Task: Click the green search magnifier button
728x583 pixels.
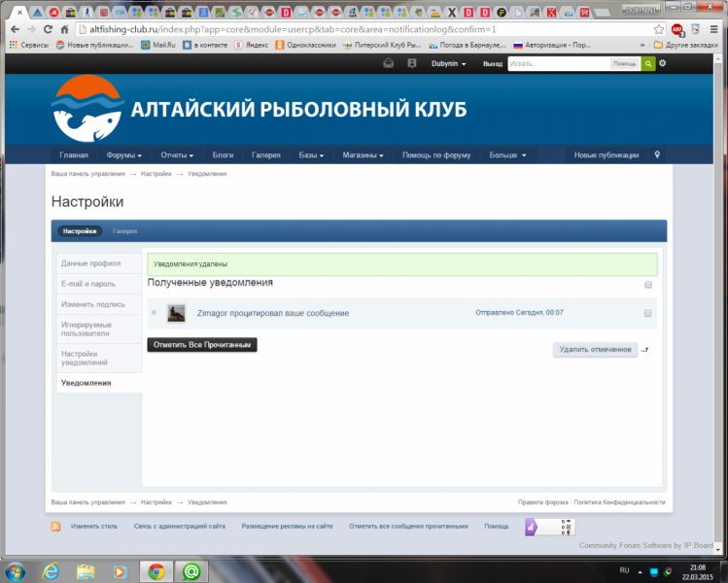Action: pyautogui.click(x=647, y=63)
